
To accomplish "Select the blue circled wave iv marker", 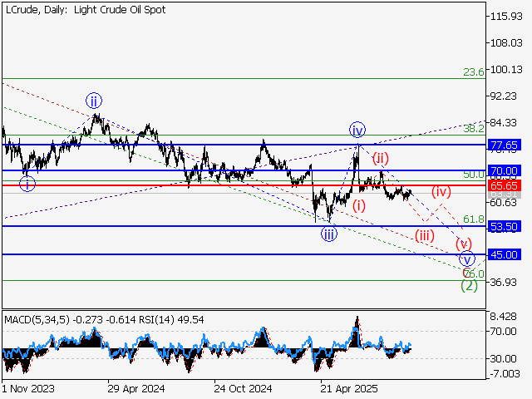I will coord(357,130).
